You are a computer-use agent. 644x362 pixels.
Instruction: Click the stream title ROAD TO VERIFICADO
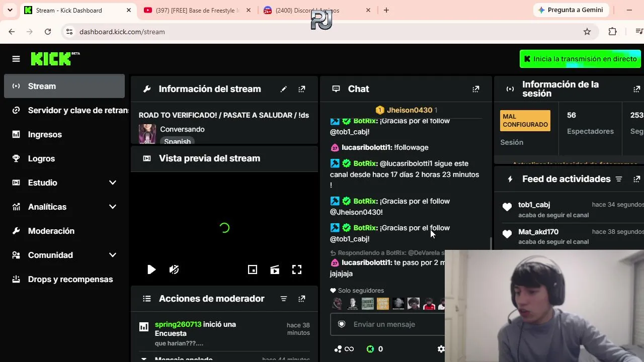tap(224, 115)
